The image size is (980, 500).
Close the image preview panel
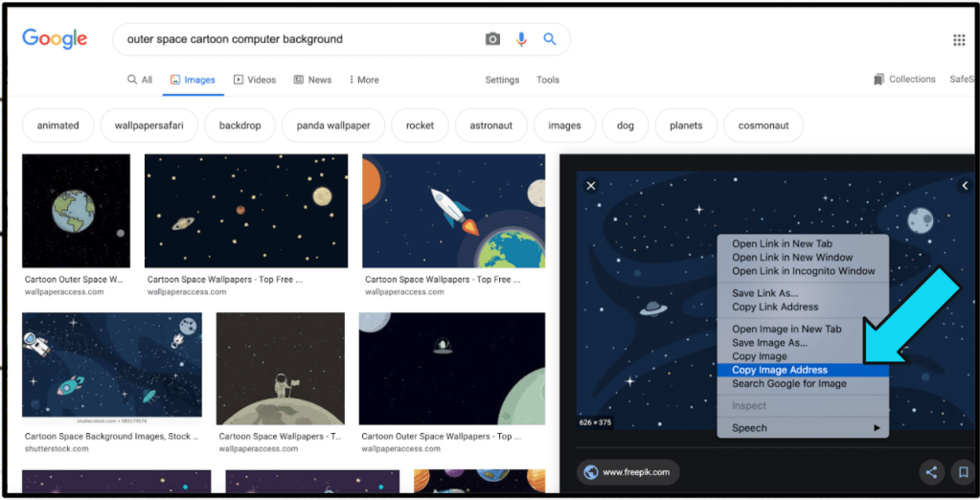click(x=591, y=186)
